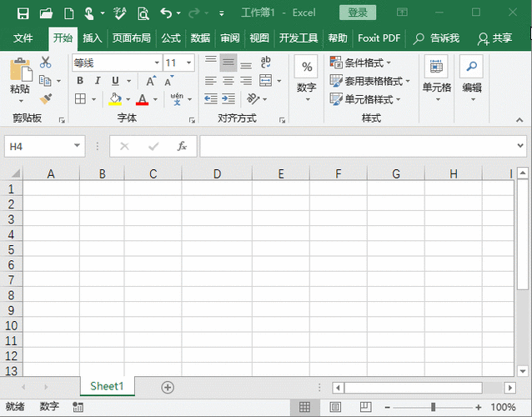Screen dimensions: 532x417
Task: Toggle align text right
Action: click(x=246, y=81)
